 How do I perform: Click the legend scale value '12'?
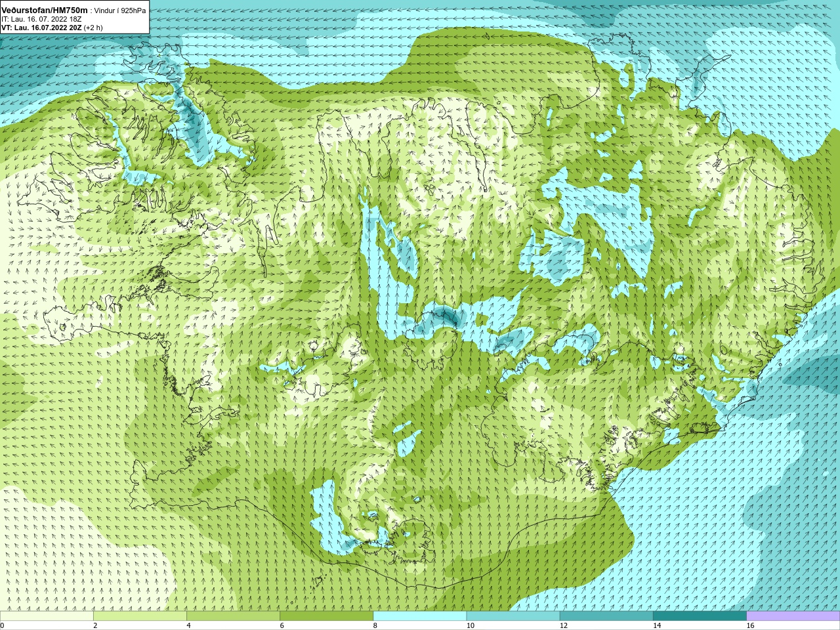pyautogui.click(x=564, y=625)
